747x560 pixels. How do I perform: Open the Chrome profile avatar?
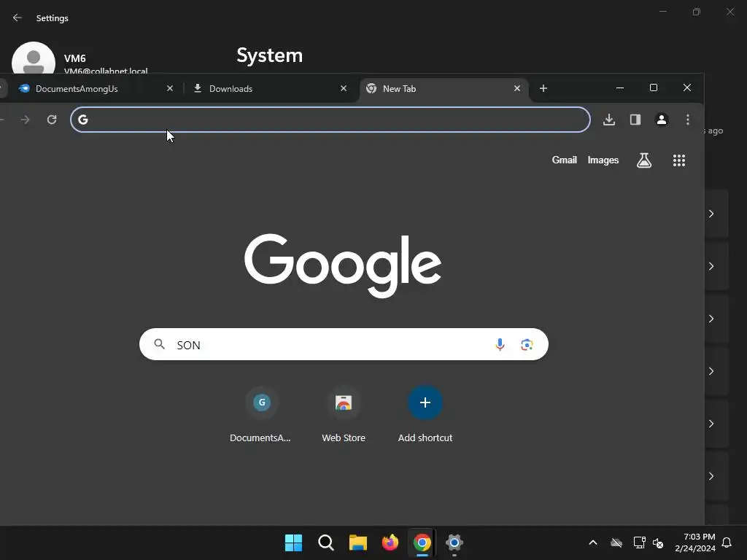pyautogui.click(x=661, y=120)
